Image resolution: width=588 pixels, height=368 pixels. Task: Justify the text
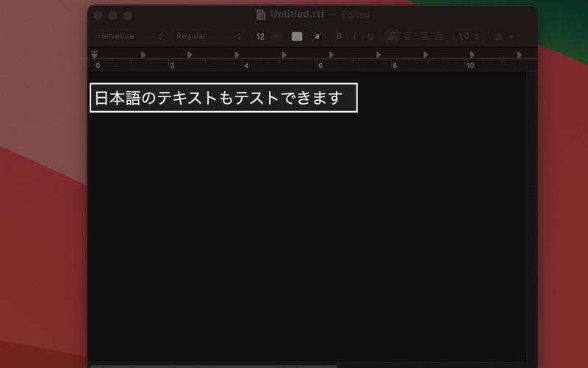439,36
